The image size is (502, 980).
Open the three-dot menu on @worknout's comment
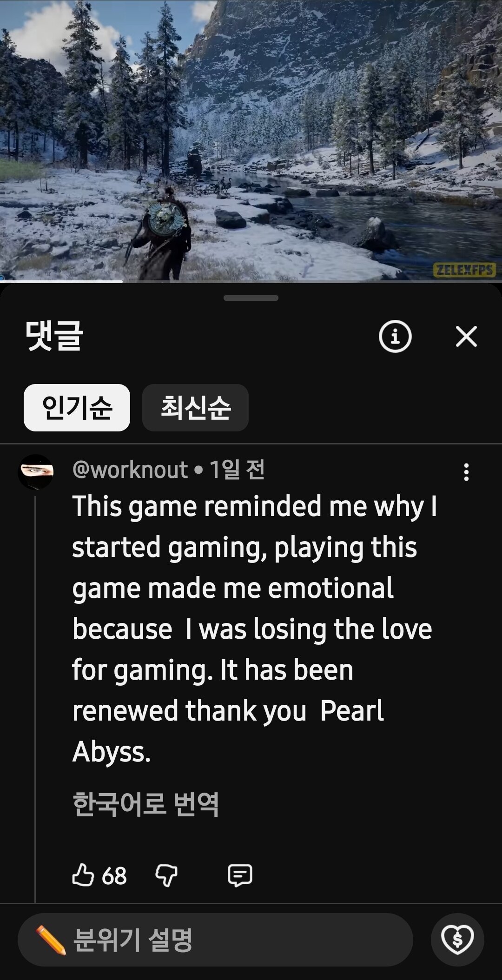click(466, 472)
